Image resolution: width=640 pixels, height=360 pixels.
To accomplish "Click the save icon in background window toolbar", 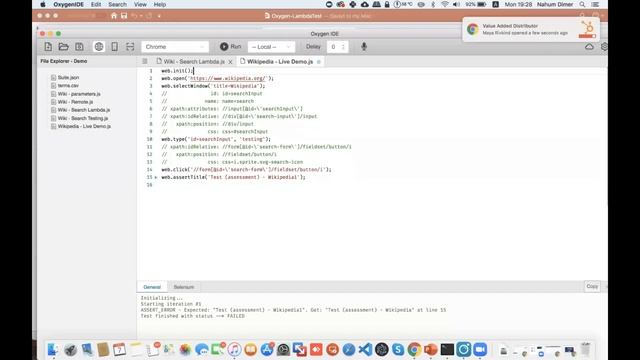I will point(124,16).
